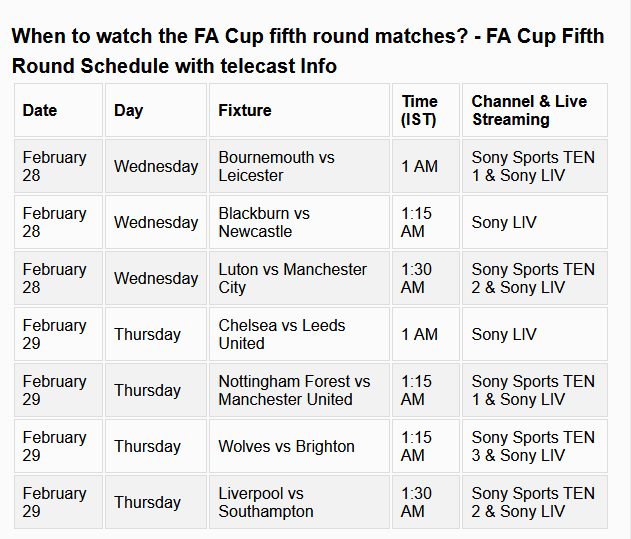Select the Wolves vs Brighton fixture cell
Viewport: 631px width, 539px height.
tap(299, 446)
